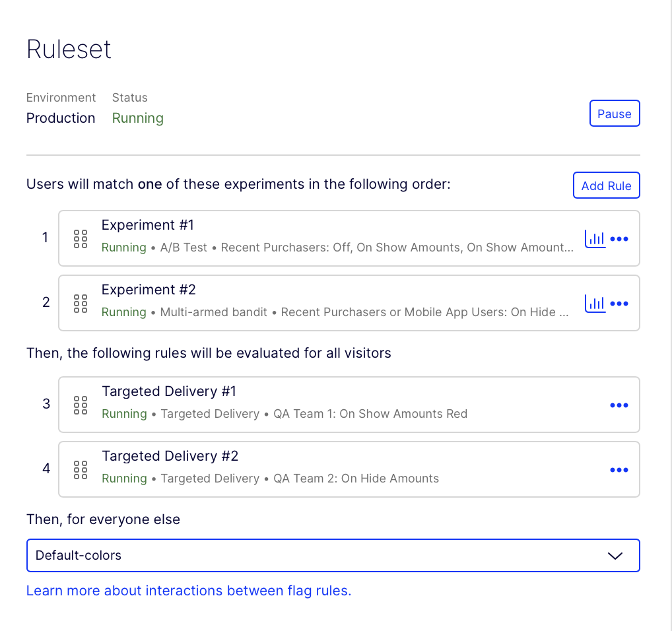Open the Experiment #2 rule

point(149,290)
